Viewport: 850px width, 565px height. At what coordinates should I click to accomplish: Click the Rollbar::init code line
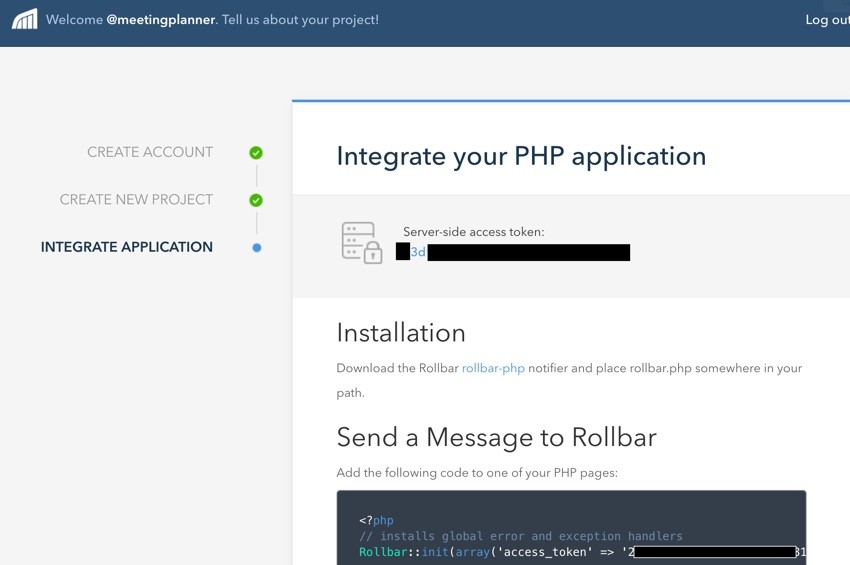583,552
